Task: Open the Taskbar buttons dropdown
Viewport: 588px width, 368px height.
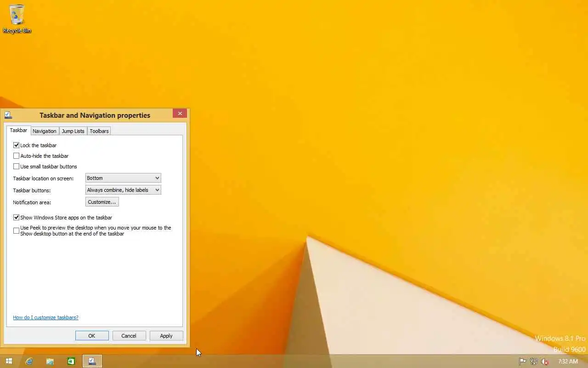Action: point(123,190)
